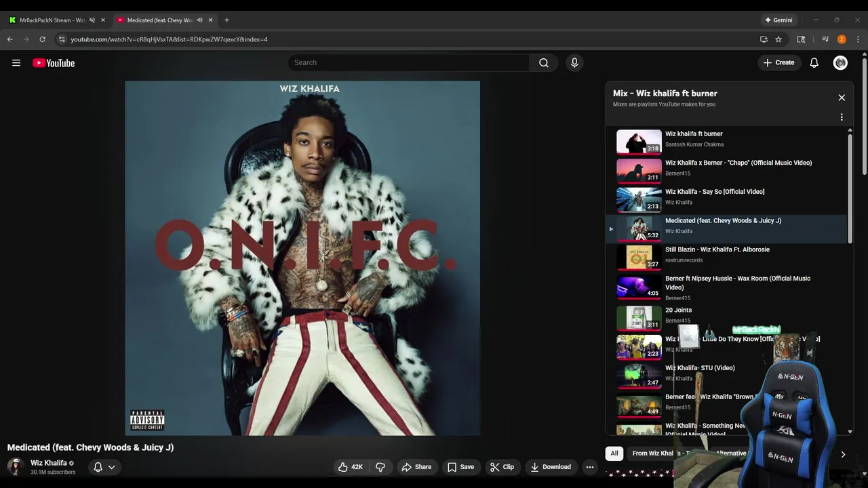868x488 pixels.
Task: Open the media controls icon in Chrome toolbar
Action: 825,39
